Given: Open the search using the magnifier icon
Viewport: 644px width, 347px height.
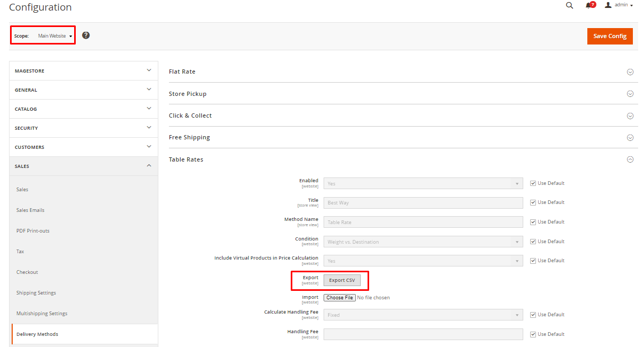Looking at the screenshot, I should click(x=569, y=5).
